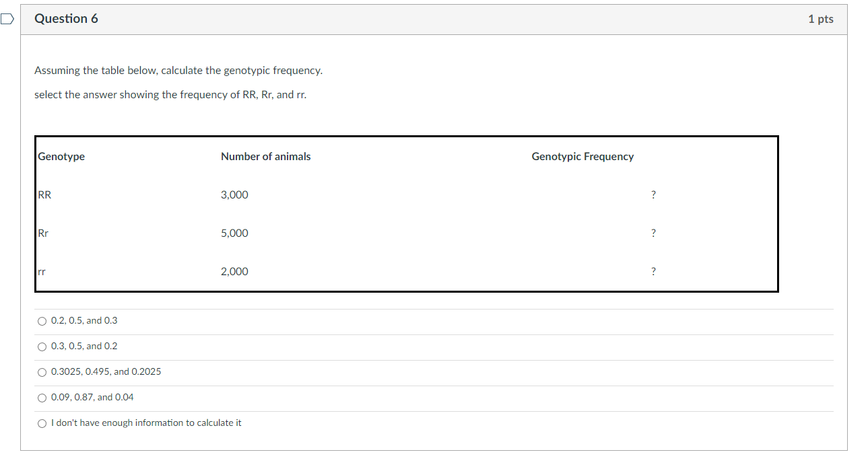Select 'I don't have enough information to calculate it'

click(41, 423)
